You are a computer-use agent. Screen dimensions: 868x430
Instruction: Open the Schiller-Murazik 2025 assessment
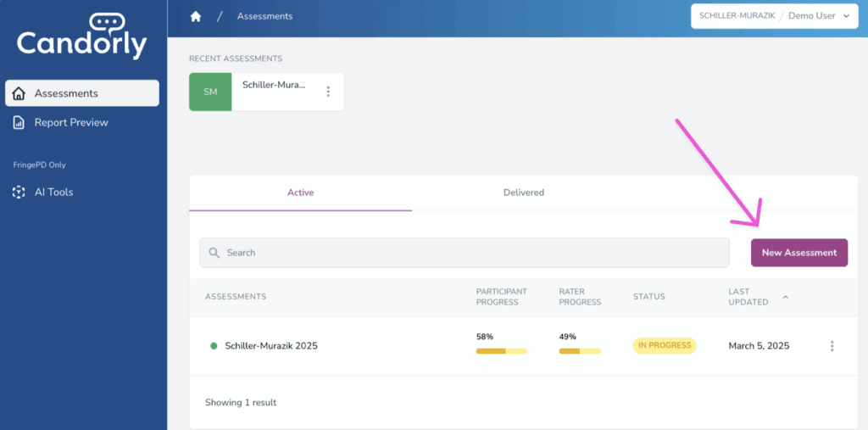click(x=271, y=346)
